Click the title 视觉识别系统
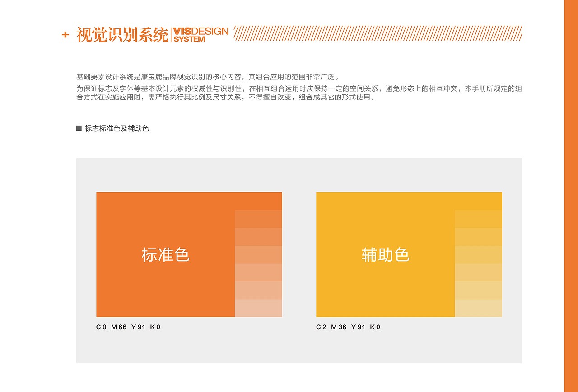 pyautogui.click(x=122, y=35)
